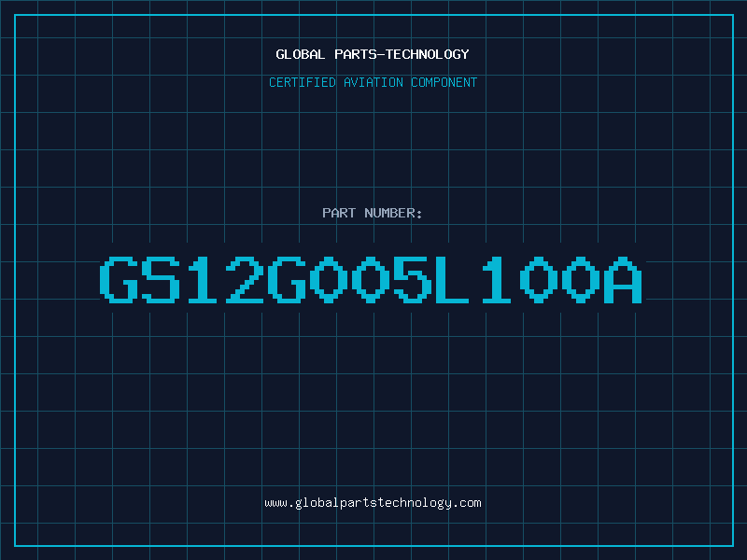
Task: Select the part number GS12G005L100A
Action: point(371,279)
